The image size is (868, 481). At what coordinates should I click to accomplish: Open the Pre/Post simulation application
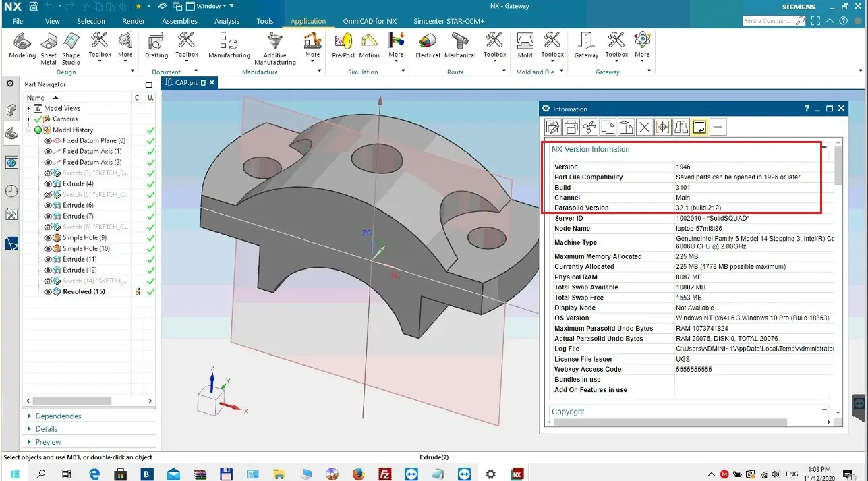point(344,45)
